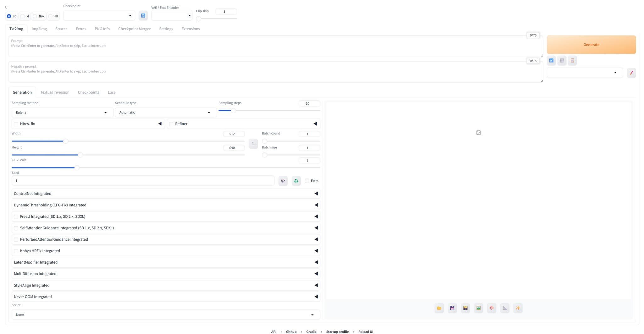Swap width and height values
The image size is (644, 334).
point(253,144)
